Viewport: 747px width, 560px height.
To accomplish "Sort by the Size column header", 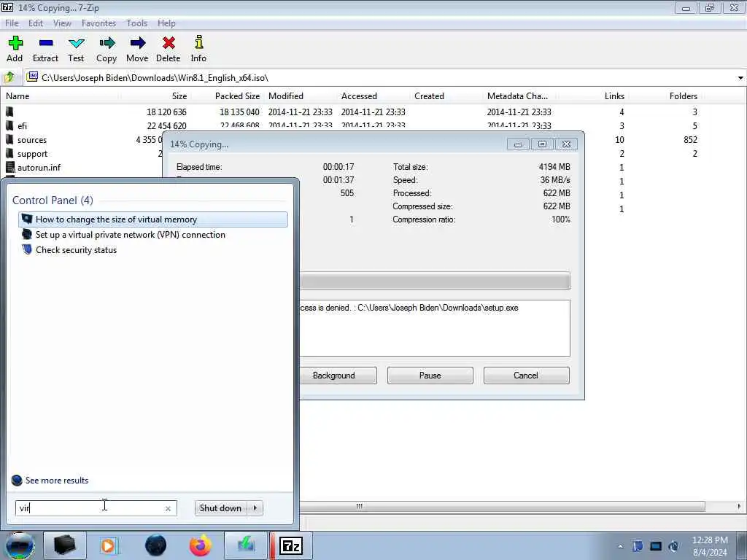I will pyautogui.click(x=179, y=96).
